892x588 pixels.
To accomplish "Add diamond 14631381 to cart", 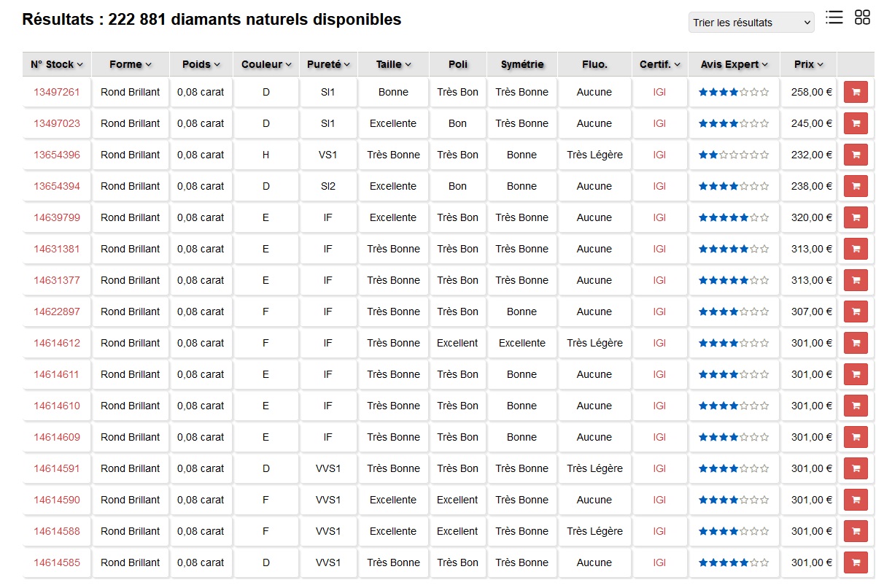I will [x=855, y=249].
